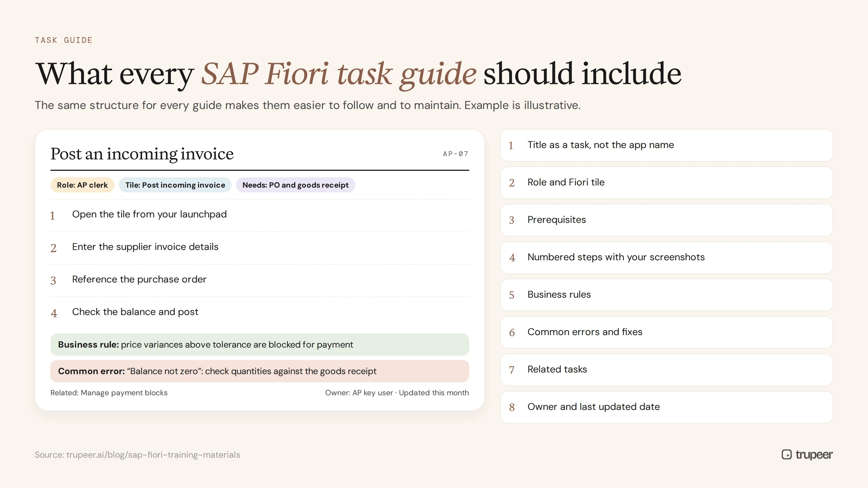Click the green Business rule callout

260,345
